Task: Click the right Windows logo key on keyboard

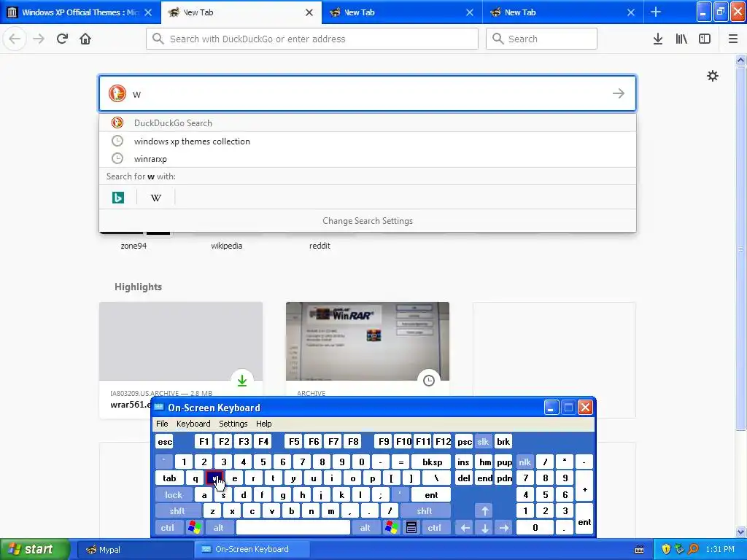Action: click(x=392, y=528)
